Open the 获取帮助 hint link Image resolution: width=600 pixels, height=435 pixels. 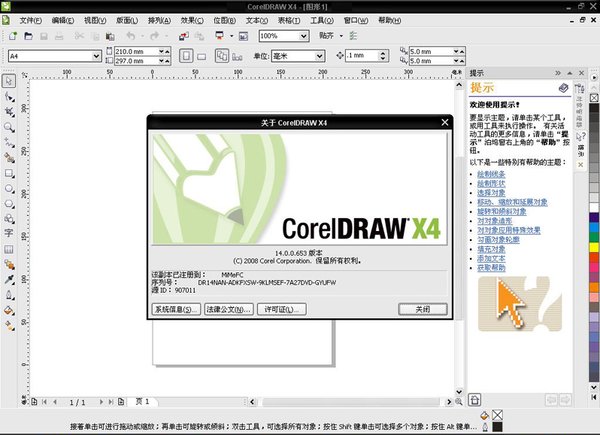491,268
